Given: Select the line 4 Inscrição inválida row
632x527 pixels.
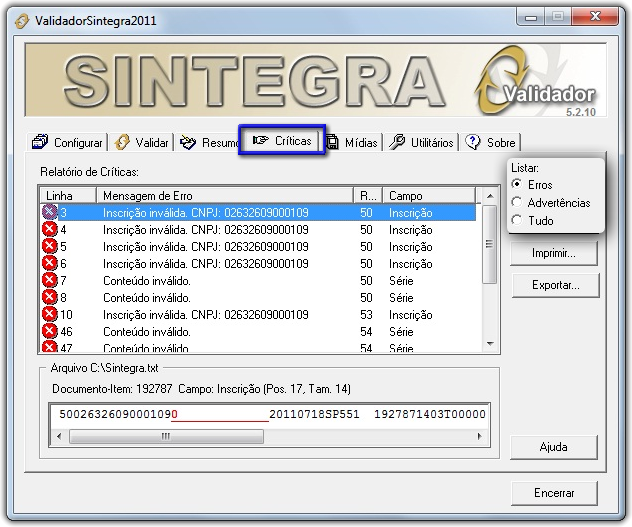Looking at the screenshot, I should tap(258, 229).
